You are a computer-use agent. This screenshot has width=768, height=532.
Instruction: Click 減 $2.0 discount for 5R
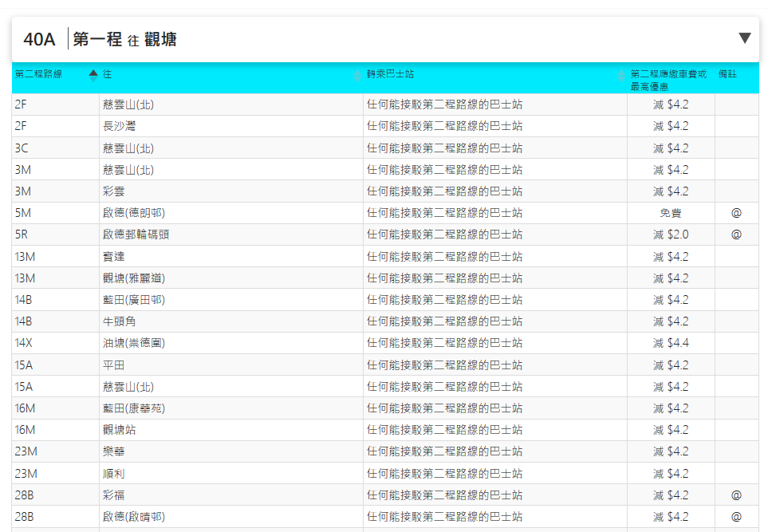tap(670, 234)
